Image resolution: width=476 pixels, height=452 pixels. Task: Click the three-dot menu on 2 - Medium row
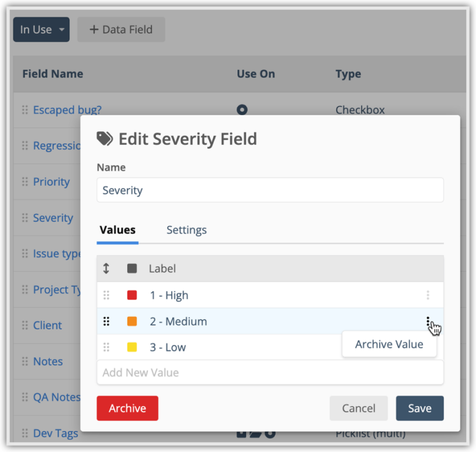point(428,321)
